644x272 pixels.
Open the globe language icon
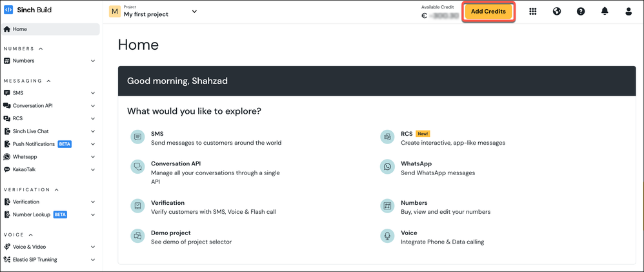click(557, 12)
